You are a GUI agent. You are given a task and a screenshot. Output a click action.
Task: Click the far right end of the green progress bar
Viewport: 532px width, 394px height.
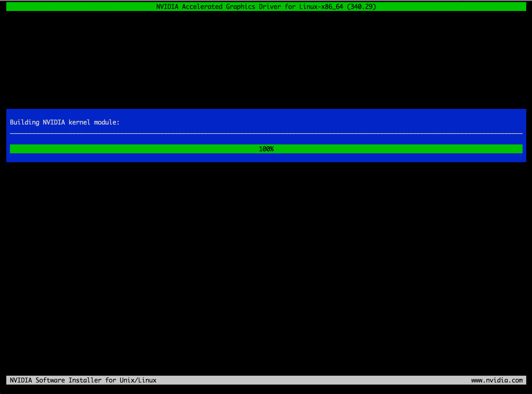click(520, 149)
